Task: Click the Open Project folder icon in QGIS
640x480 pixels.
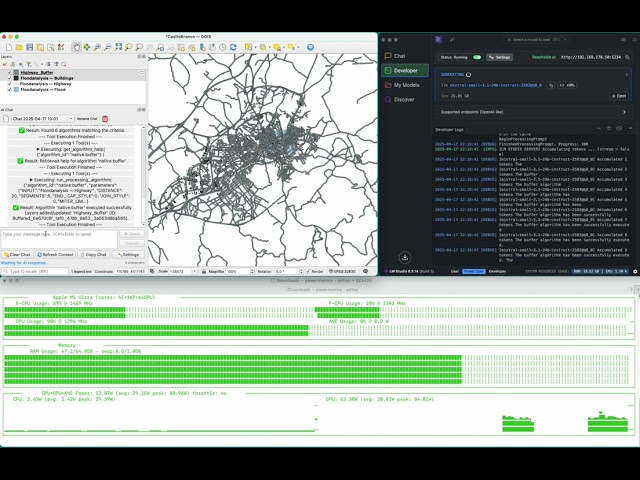Action: (19, 47)
